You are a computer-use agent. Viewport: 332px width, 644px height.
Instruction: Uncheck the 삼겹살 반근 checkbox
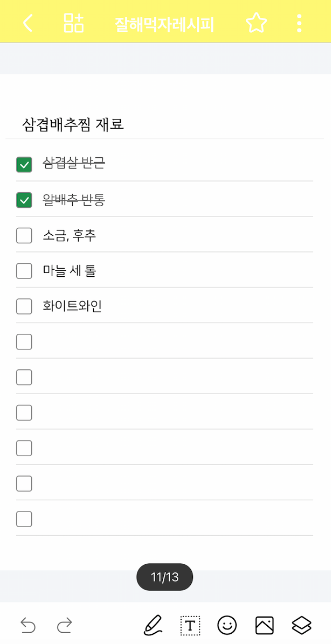tap(24, 164)
